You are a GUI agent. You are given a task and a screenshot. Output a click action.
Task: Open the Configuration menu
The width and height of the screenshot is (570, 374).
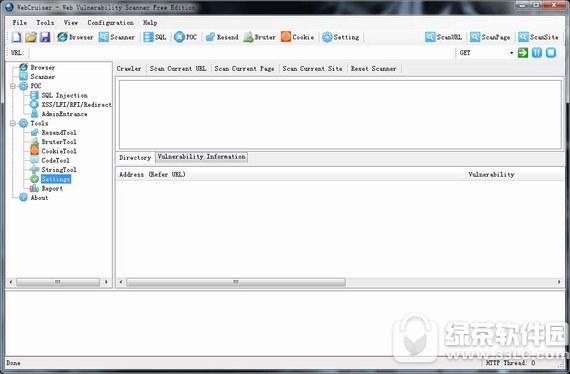click(x=110, y=23)
